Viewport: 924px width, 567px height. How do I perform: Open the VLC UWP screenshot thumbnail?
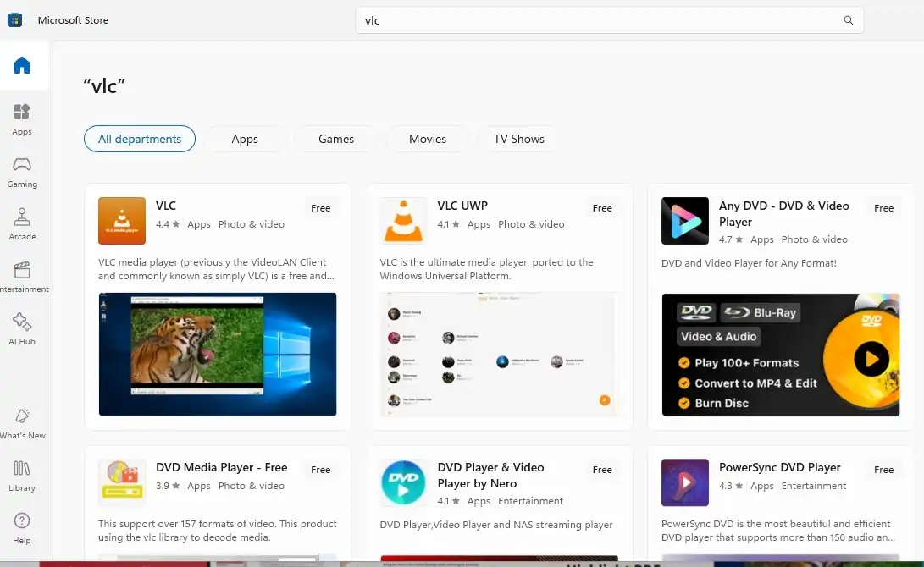pyautogui.click(x=499, y=355)
